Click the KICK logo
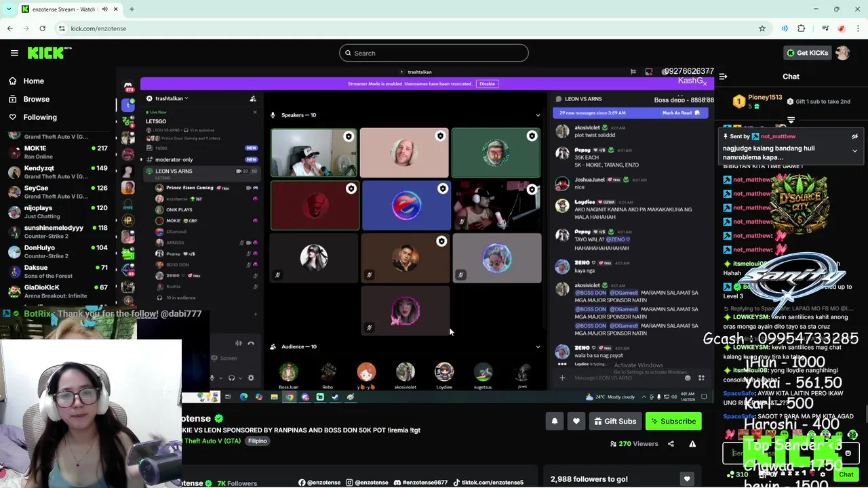The width and height of the screenshot is (868, 488). pyautogui.click(x=50, y=53)
